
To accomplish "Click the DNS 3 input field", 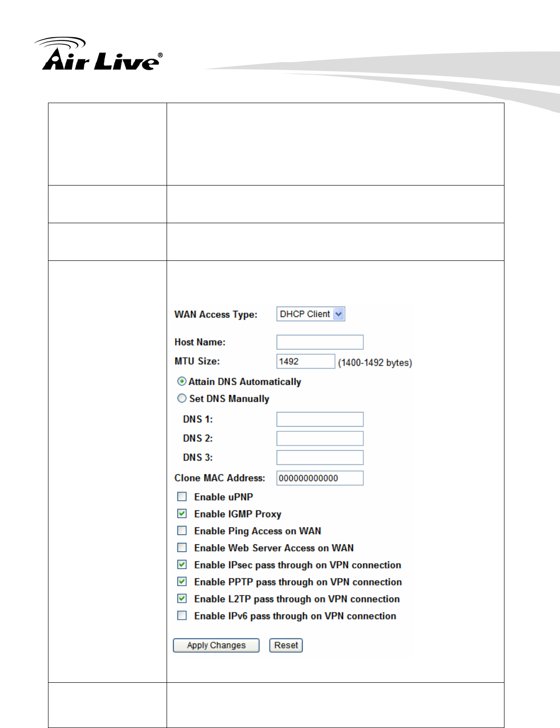I will click(320, 457).
